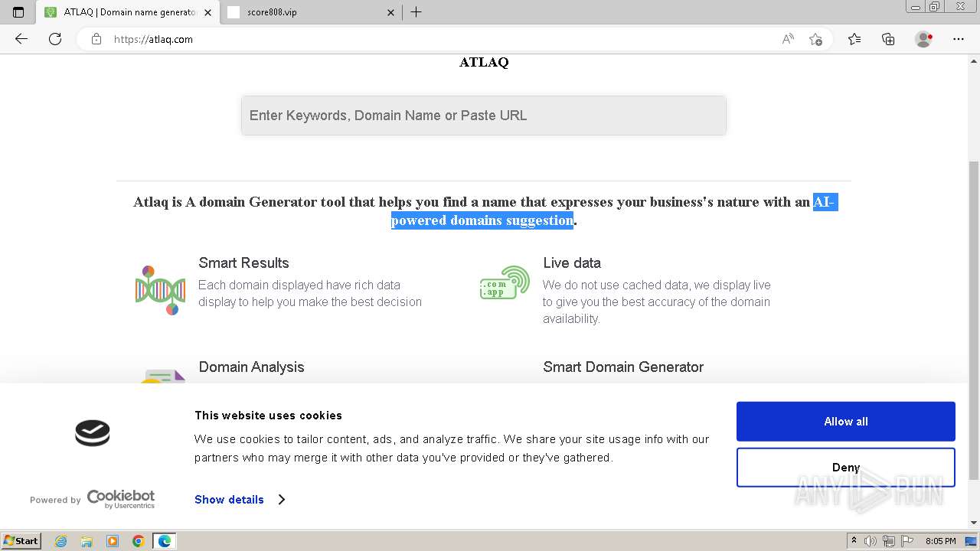Focus the Enter Keywords search field

(484, 116)
